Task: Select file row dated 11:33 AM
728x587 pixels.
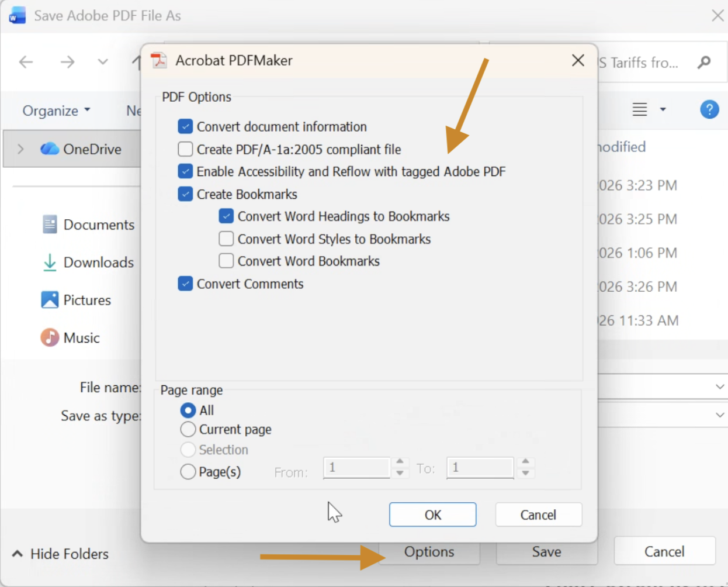Action: (638, 321)
